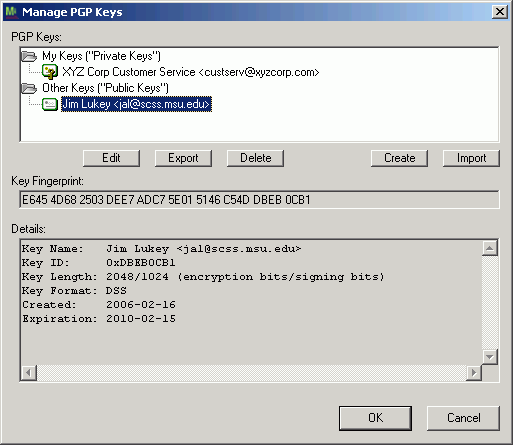Select Jim Lukey key entry
This screenshot has width=513, height=445.
pyautogui.click(x=136, y=104)
